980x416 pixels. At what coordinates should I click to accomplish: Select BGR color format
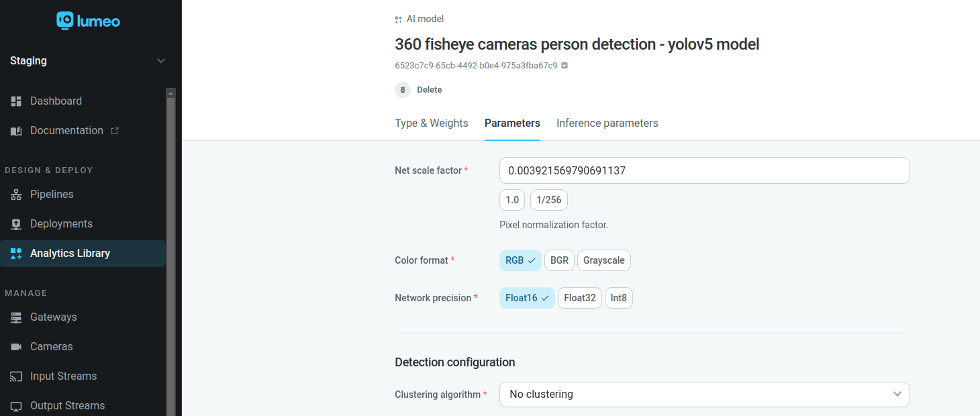pos(559,260)
